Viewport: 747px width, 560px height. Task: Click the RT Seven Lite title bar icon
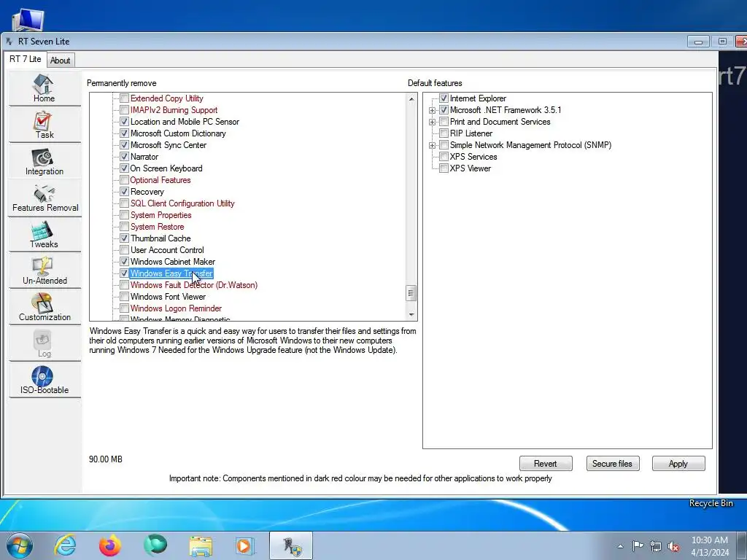[9, 42]
